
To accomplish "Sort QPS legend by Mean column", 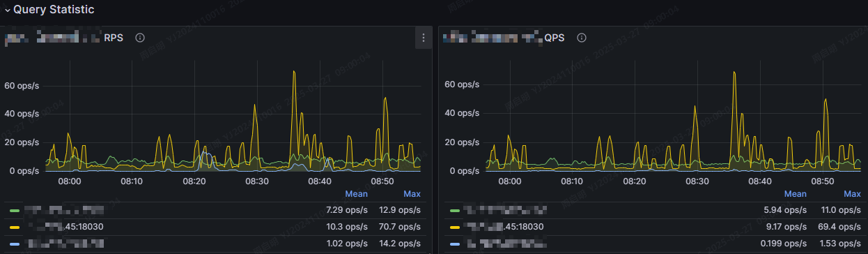I will (x=796, y=194).
